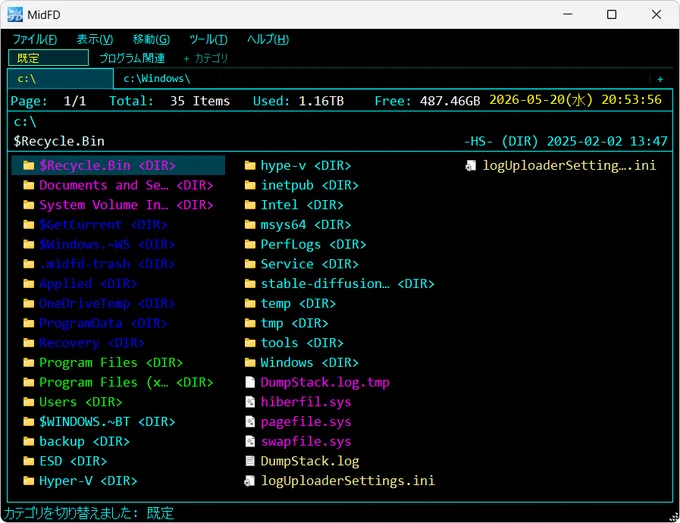This screenshot has height=523, width=680.
Task: Switch to the c:\ folder tab
Action: click(x=60, y=78)
